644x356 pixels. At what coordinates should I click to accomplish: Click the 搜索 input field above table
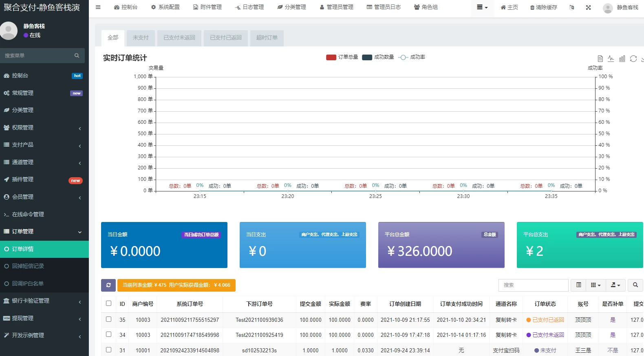[533, 285]
